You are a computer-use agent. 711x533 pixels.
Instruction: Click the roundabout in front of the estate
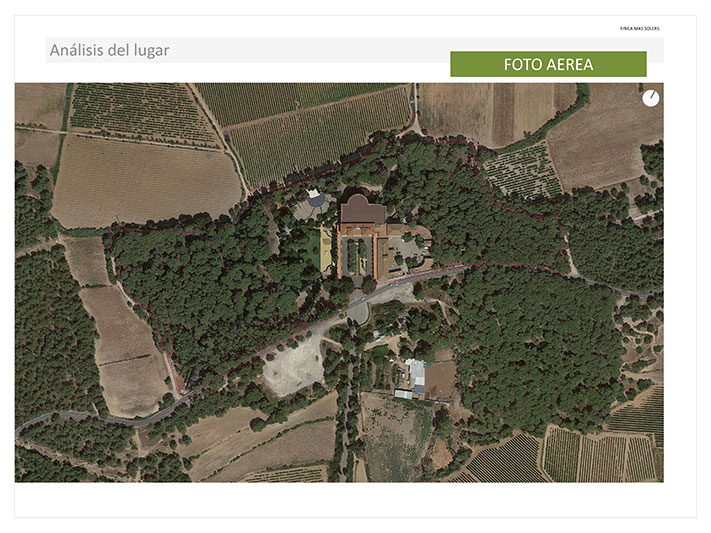358,311
